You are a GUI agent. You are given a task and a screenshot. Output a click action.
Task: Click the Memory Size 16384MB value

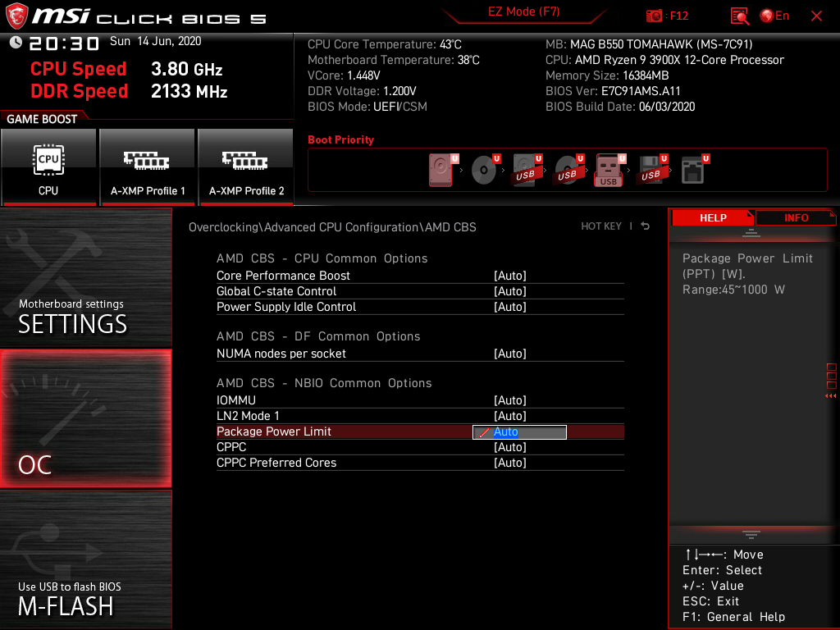(x=646, y=75)
